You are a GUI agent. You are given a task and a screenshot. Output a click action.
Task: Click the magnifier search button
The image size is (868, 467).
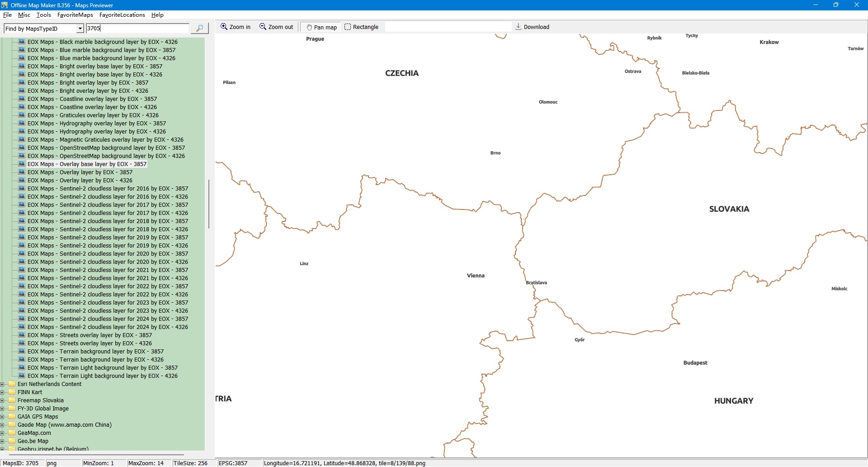pos(199,29)
